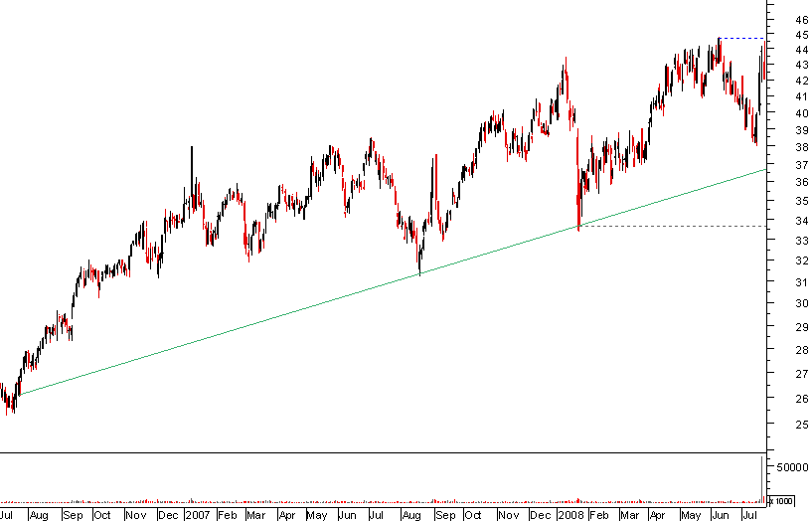The width and height of the screenshot is (812, 521).
Task: Click the 38 price axis label
Action: [802, 146]
